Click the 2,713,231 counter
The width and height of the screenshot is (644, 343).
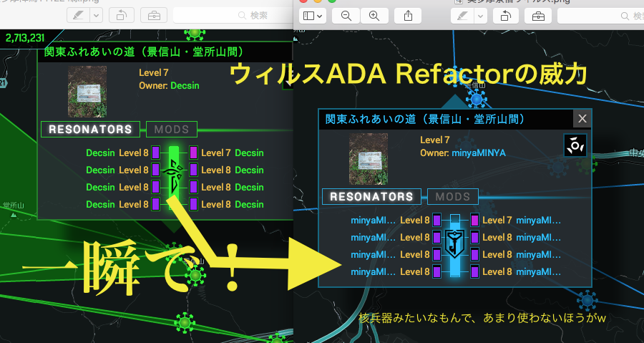coord(25,38)
